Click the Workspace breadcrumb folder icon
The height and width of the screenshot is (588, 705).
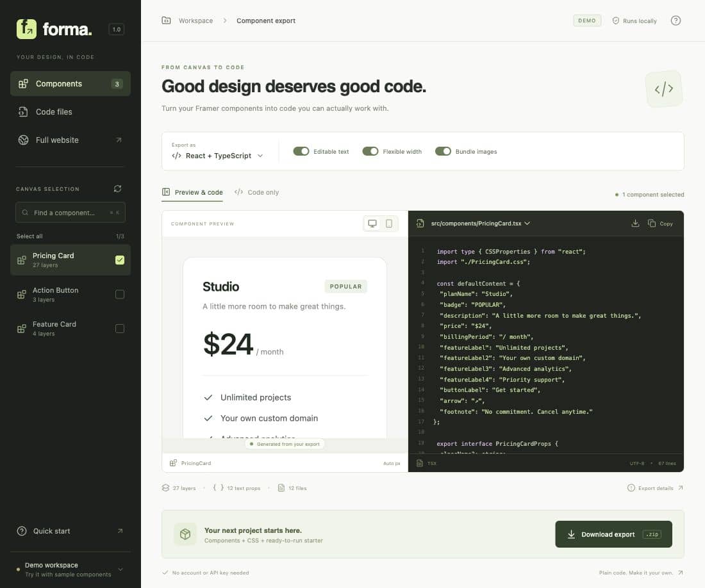[x=167, y=20]
